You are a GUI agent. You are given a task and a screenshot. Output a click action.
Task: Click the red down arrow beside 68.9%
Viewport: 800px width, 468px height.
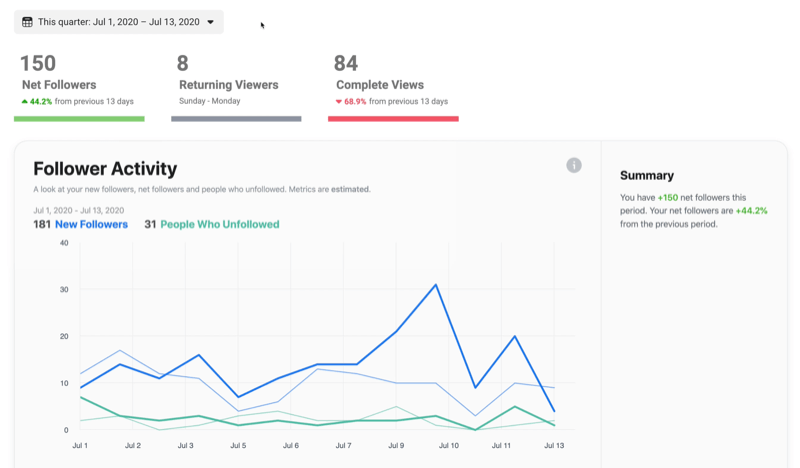tap(338, 102)
